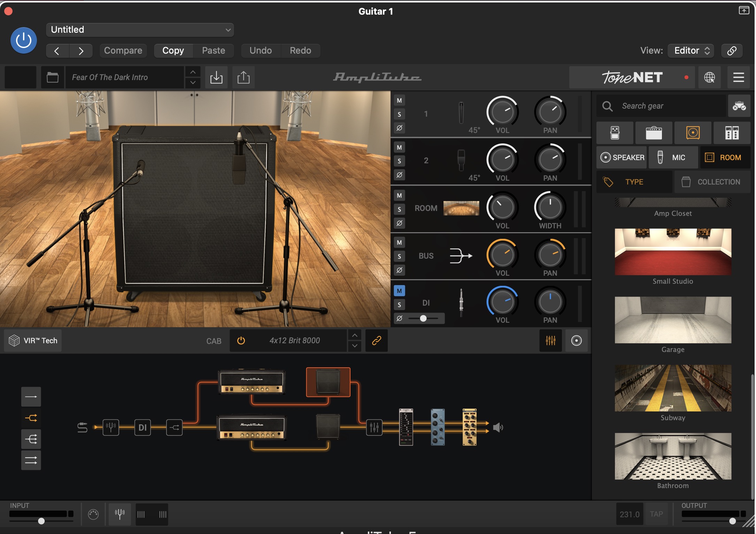Open the preset browser folder icon
This screenshot has height=534, width=756.
[53, 77]
